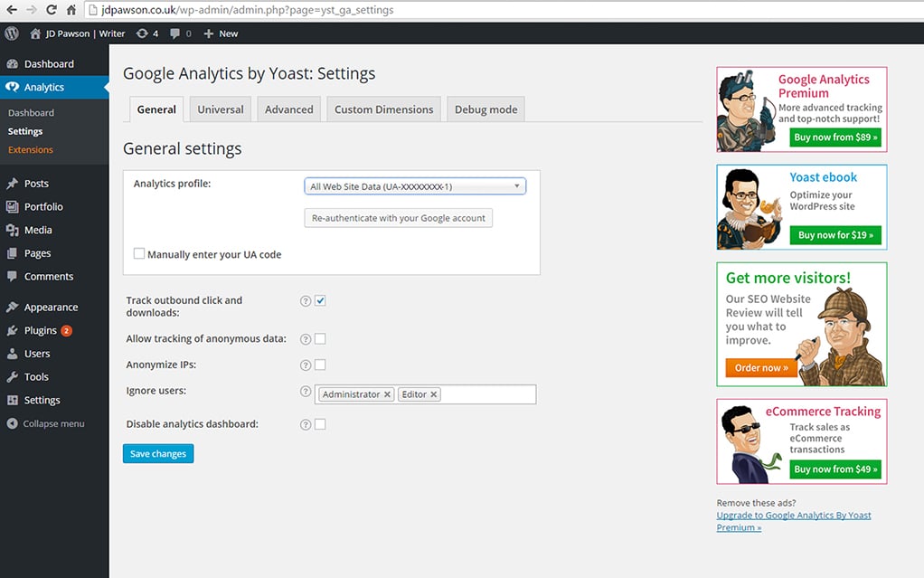The image size is (924, 578).
Task: Click the WordPress logo in the admin bar
Action: pyautogui.click(x=11, y=33)
